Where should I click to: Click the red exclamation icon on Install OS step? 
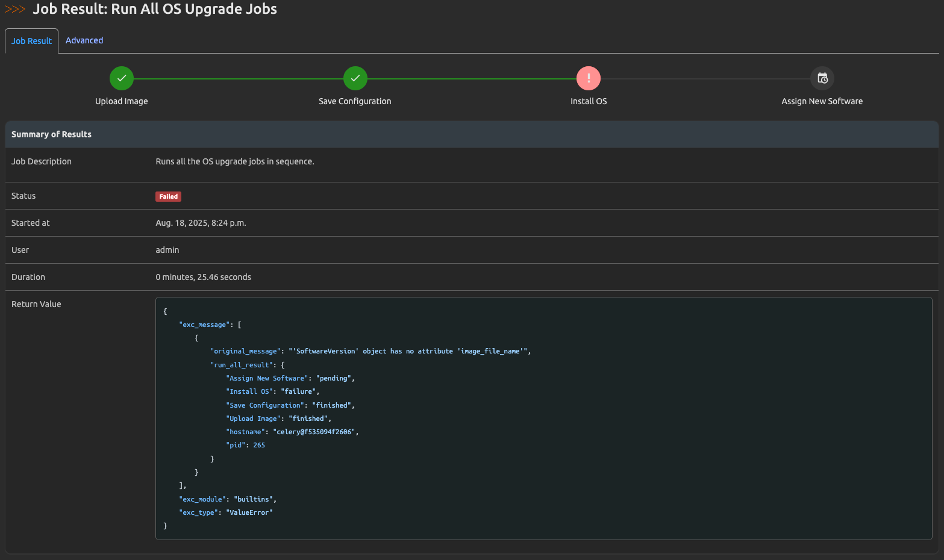point(588,78)
